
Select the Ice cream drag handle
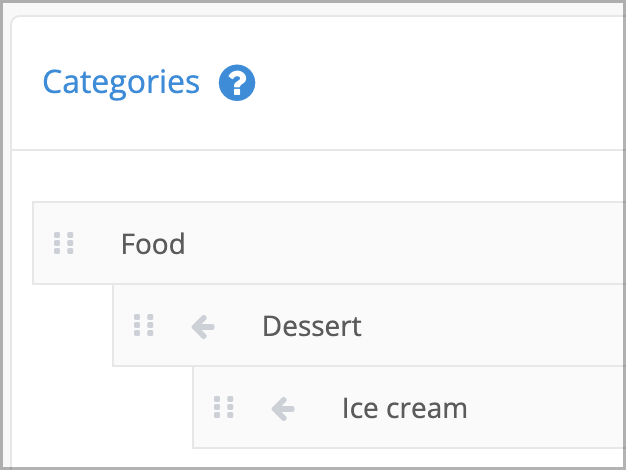click(224, 407)
